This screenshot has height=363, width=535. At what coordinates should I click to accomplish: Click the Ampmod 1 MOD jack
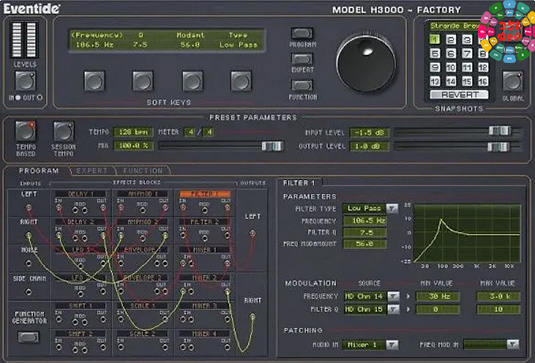click(142, 210)
